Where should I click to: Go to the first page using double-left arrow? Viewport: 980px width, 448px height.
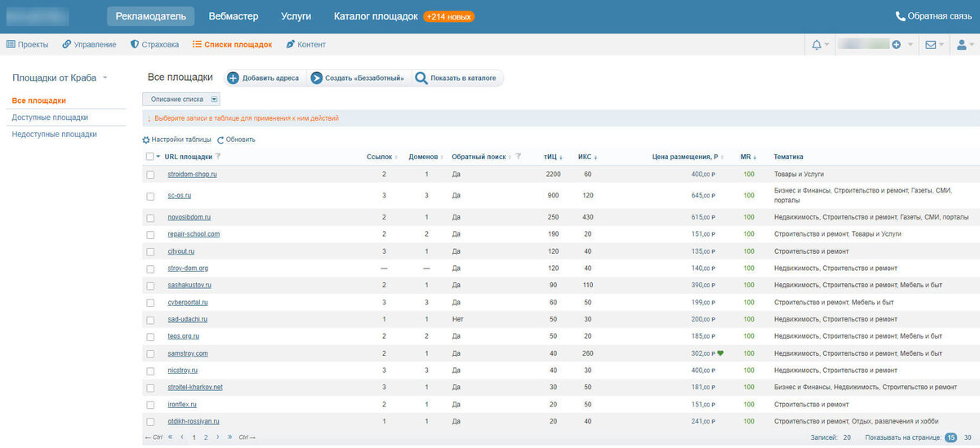[170, 437]
